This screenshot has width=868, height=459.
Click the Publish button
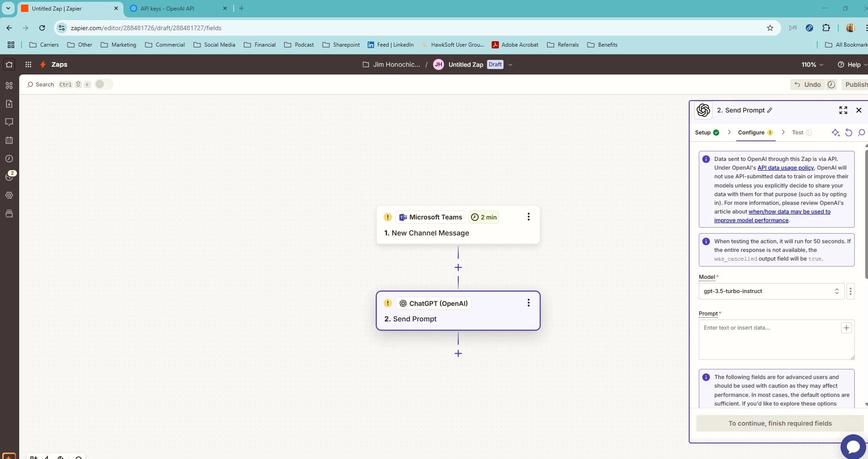(x=855, y=85)
